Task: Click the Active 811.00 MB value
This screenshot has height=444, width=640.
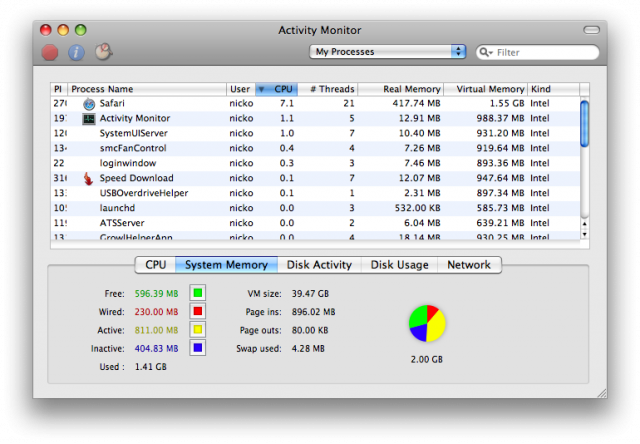Action: point(156,331)
